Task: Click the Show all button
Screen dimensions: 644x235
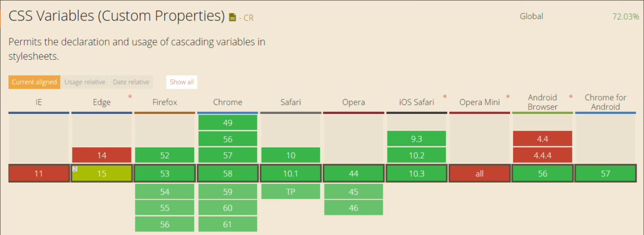Action: coord(182,82)
